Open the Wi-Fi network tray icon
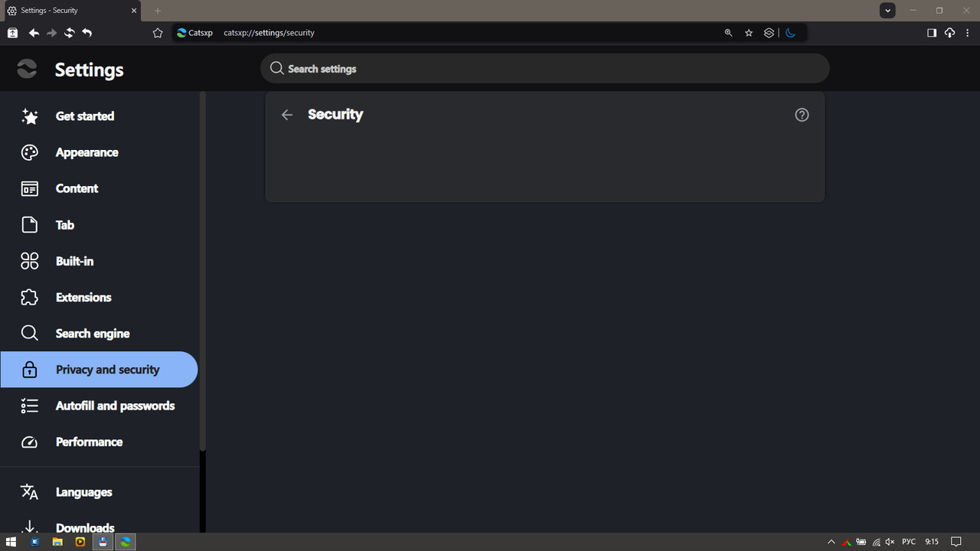 (876, 542)
